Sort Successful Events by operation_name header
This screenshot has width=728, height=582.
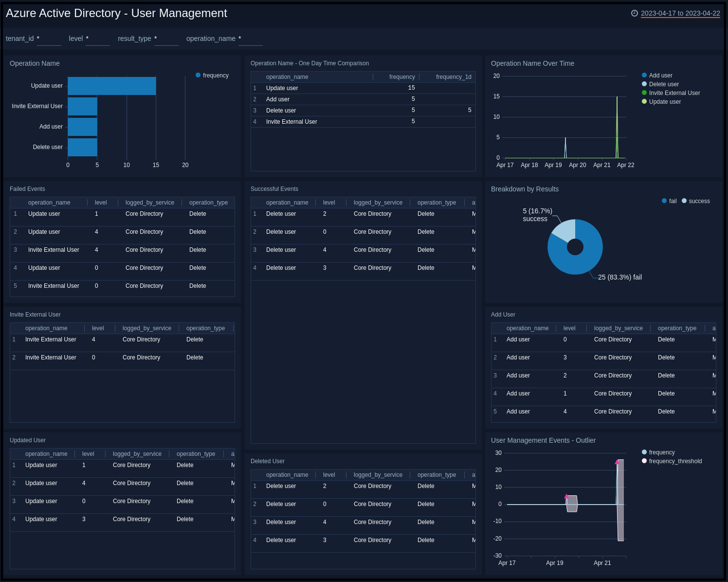click(287, 203)
